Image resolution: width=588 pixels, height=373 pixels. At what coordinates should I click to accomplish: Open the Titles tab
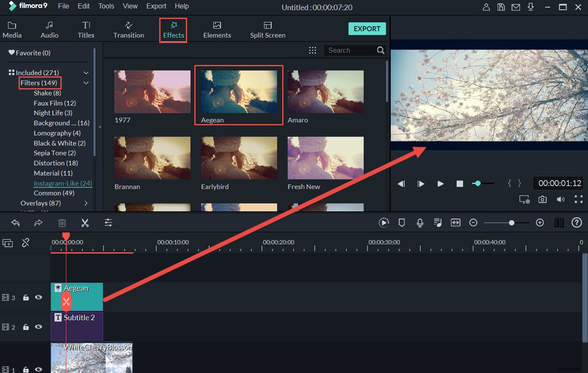tap(86, 30)
